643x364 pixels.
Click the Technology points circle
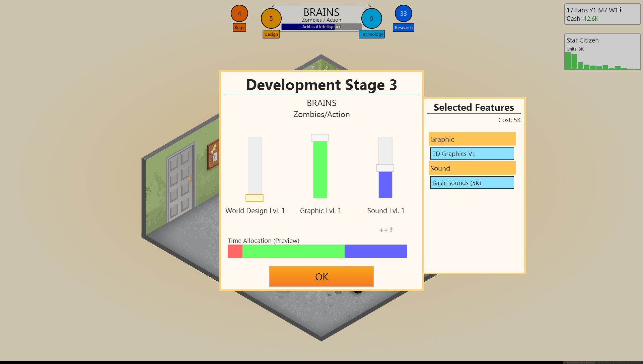pyautogui.click(x=371, y=19)
